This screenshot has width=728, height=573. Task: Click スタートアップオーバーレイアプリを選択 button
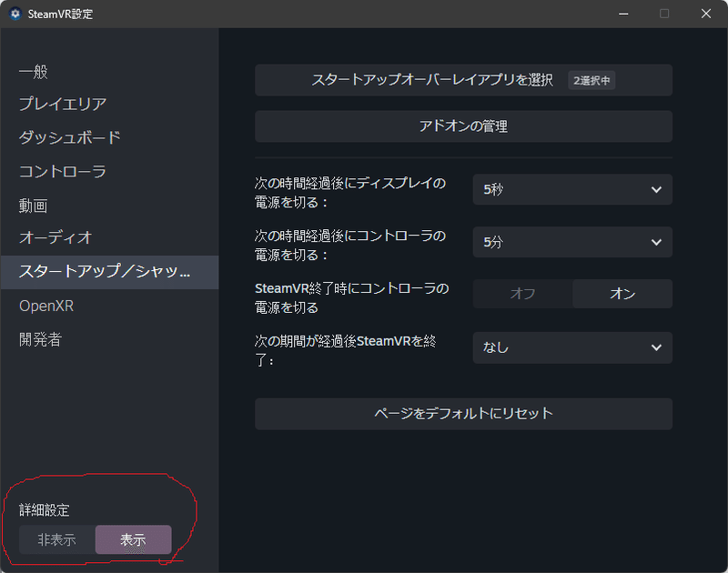(x=463, y=80)
